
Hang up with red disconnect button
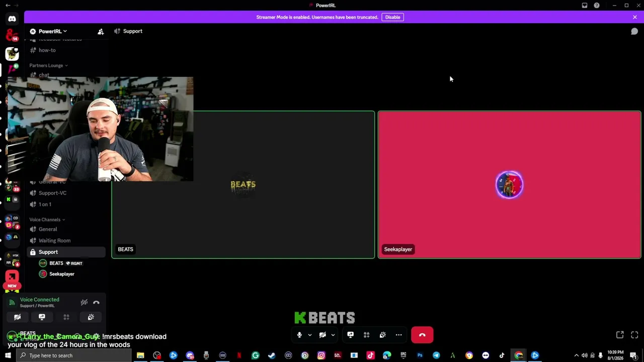[x=422, y=335]
